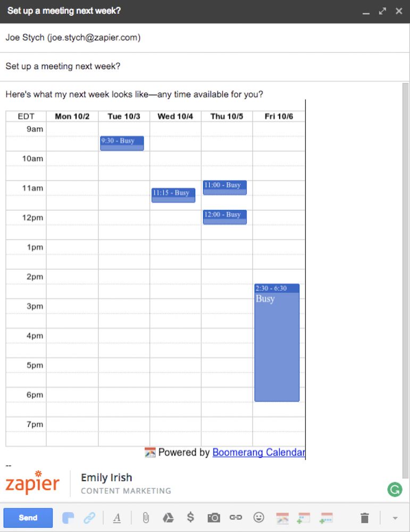Open the emoji picker

pos(259,517)
